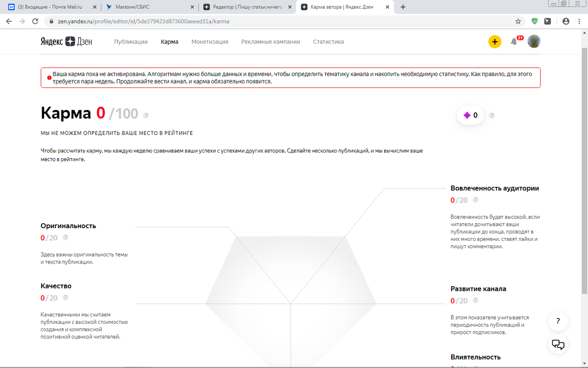Switch to the Входящие - Почта Mail.ru tab
Screen dimensions: 588x368
(x=51, y=7)
